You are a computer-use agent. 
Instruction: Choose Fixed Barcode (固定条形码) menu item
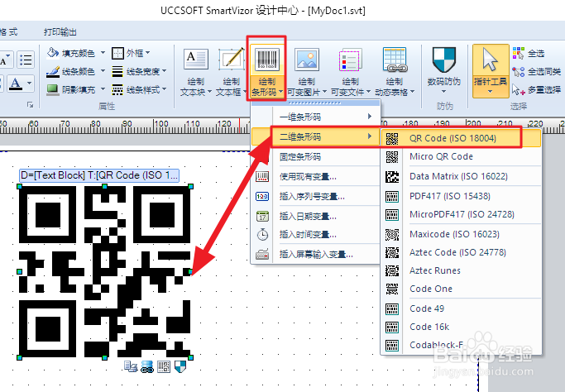pos(315,157)
